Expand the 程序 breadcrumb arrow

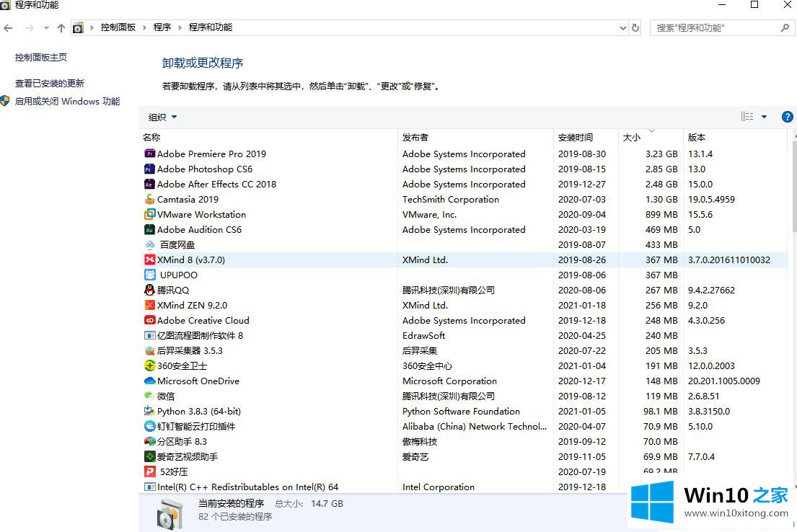click(x=180, y=27)
